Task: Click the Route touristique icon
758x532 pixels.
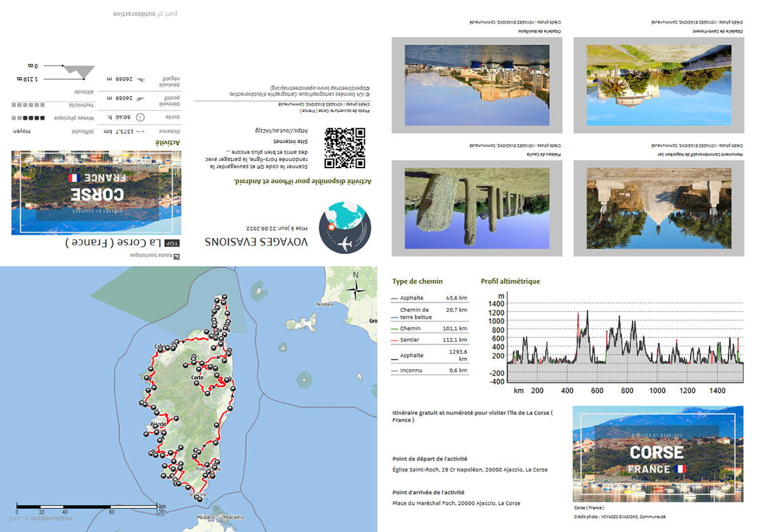Action: click(176, 256)
